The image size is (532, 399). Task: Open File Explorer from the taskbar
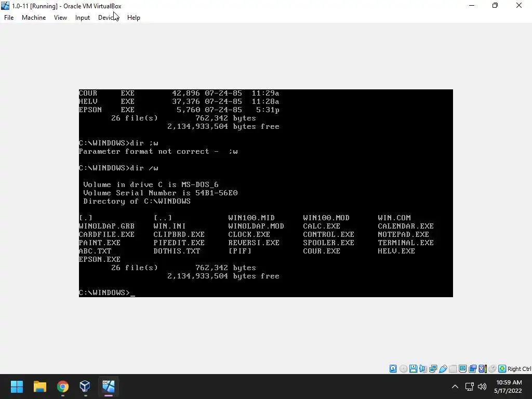(x=39, y=387)
